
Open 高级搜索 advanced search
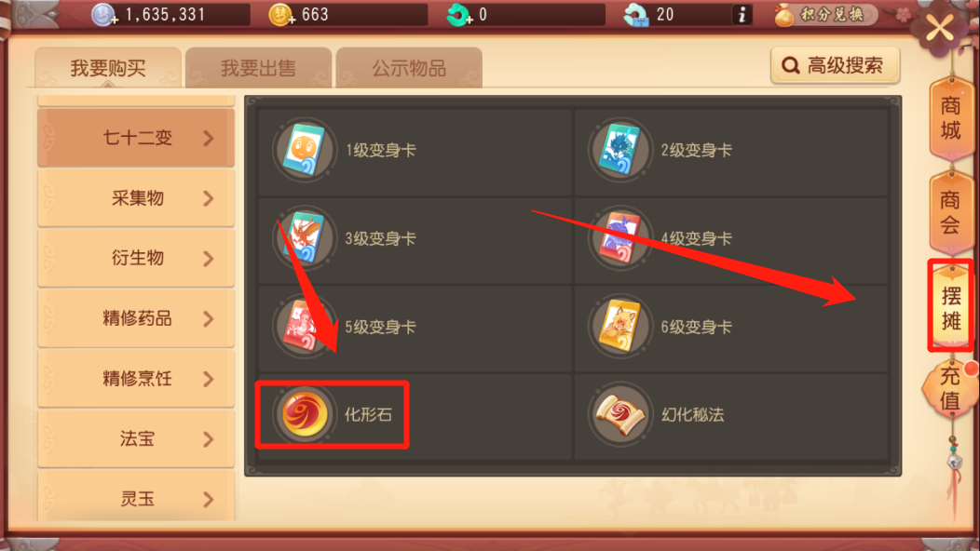pyautogui.click(x=836, y=65)
